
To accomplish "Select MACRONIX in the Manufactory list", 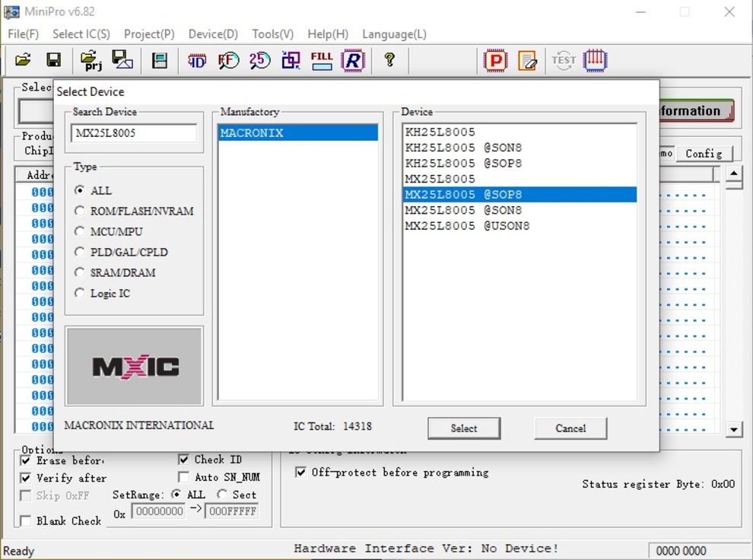I will pyautogui.click(x=298, y=133).
